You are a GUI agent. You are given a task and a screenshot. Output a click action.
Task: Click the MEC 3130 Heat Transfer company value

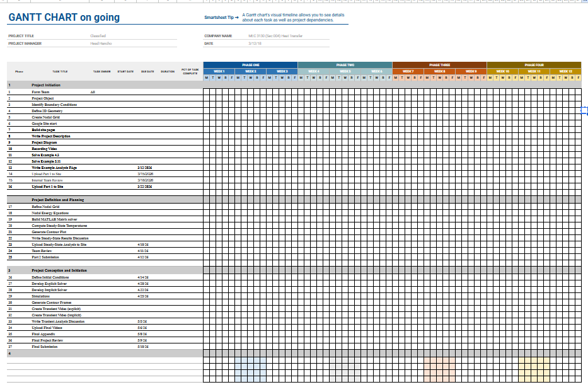[275, 36]
